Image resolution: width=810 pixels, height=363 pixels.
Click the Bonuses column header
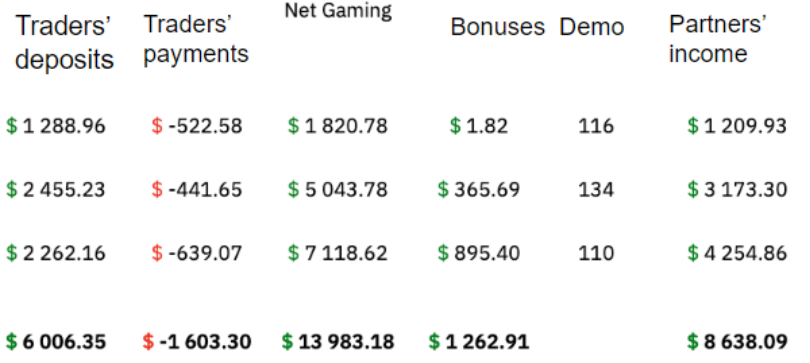click(497, 27)
